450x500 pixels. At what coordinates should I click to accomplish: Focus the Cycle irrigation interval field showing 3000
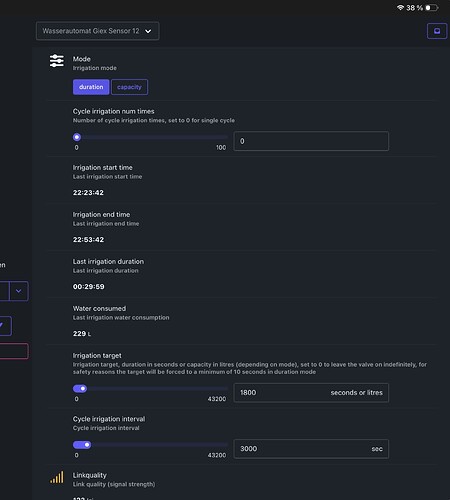tap(311, 449)
